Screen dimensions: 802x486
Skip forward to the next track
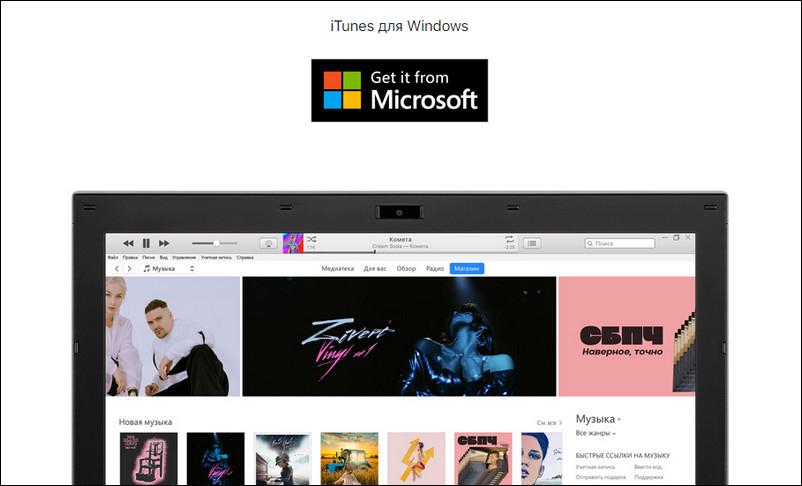pos(164,243)
